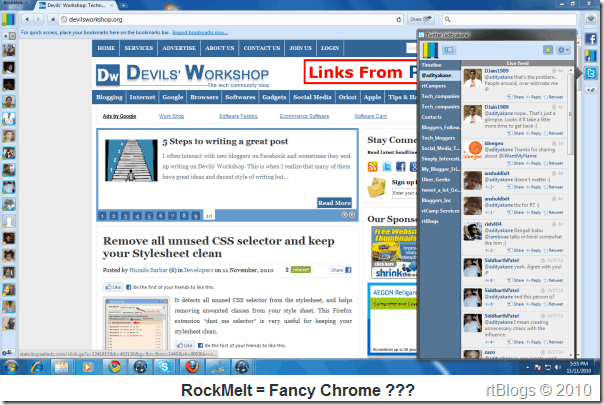Click Import bookmarks now link
This screenshot has width=604, height=405.
(200, 32)
